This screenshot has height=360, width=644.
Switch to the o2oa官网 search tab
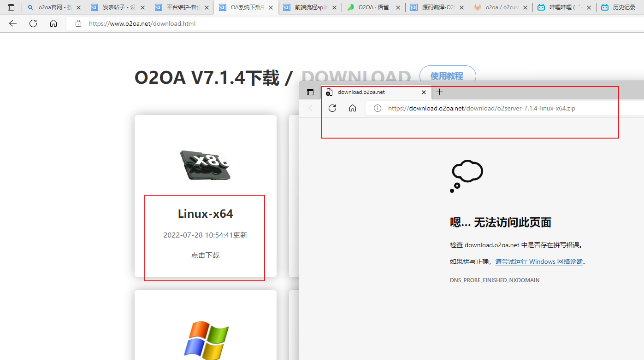tap(53, 7)
